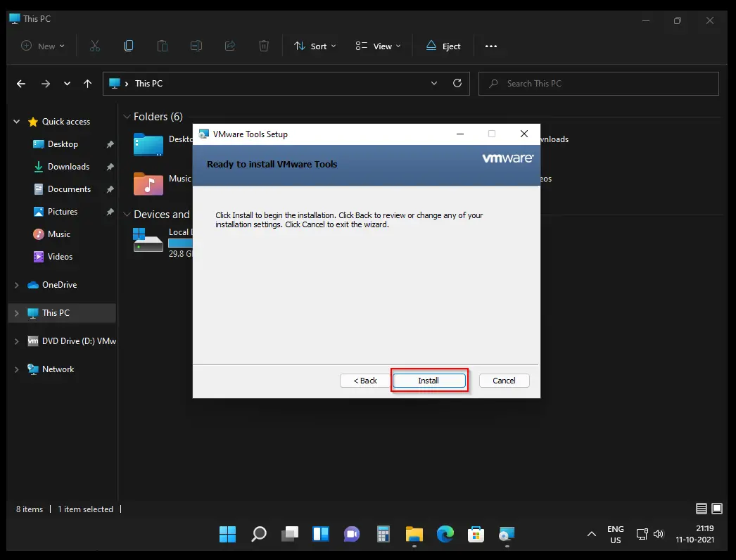Open Task View from the taskbar
The height and width of the screenshot is (560, 736).
(290, 534)
